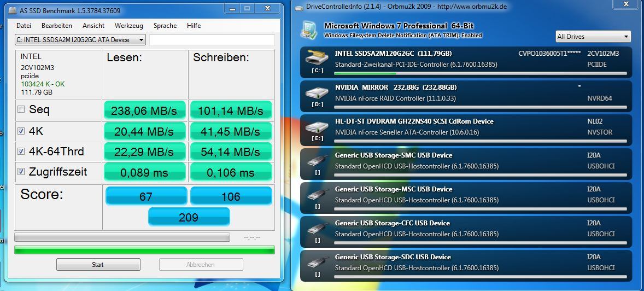
Task: Click the Abbrechen button
Action: point(201,265)
